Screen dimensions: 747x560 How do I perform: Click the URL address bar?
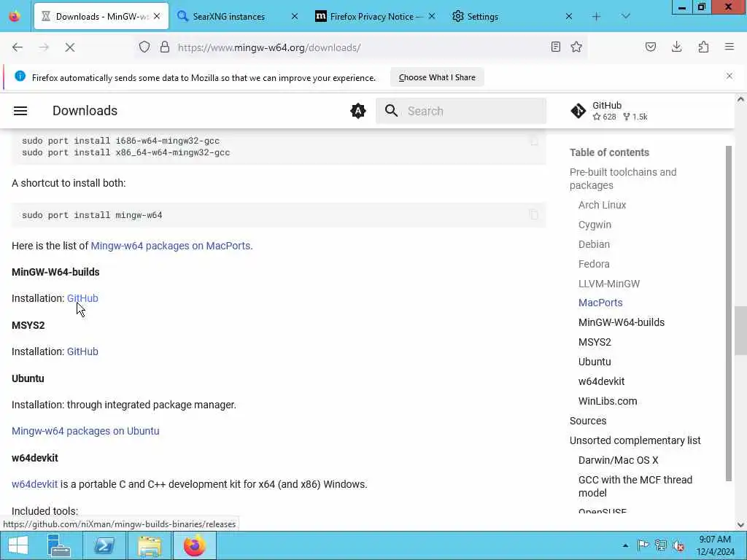click(362, 47)
